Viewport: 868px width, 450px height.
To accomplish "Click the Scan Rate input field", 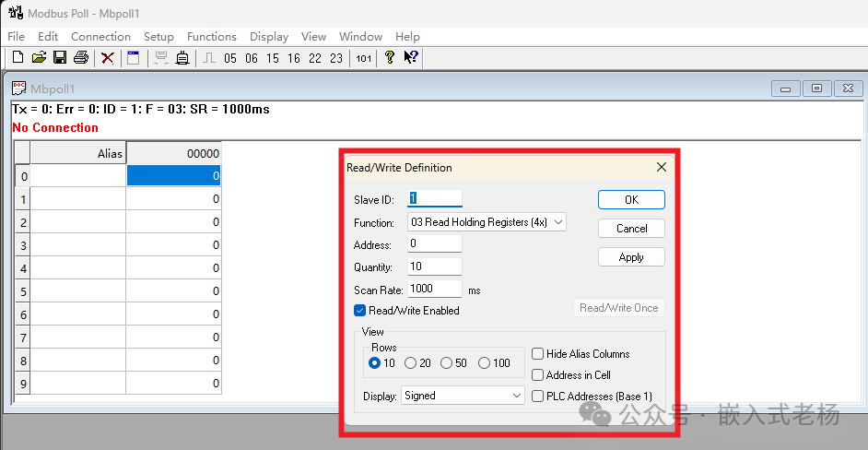I will pos(435,289).
